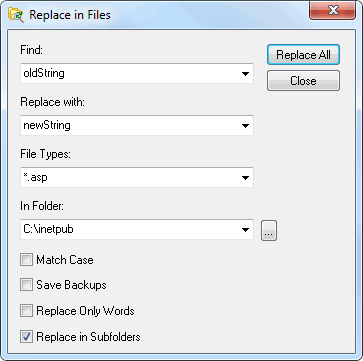Viewport: 363px width, 361px height.
Task: Click the Replace in Files window icon
Action: coord(16,15)
